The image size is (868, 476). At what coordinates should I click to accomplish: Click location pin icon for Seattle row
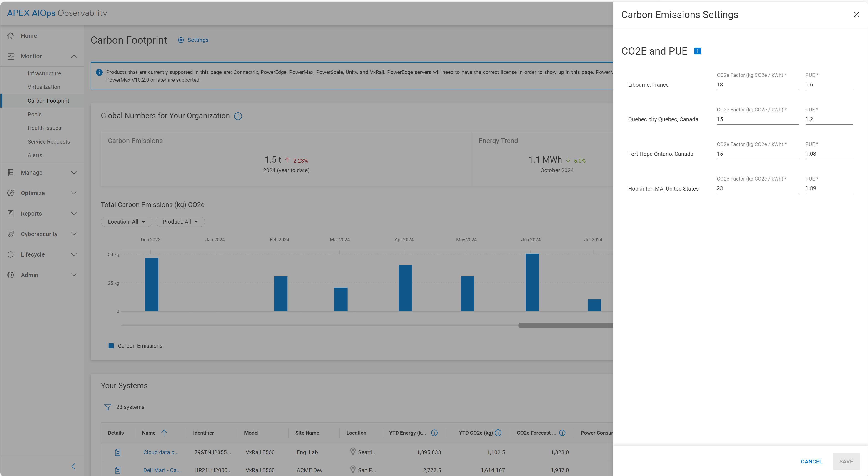click(x=352, y=452)
